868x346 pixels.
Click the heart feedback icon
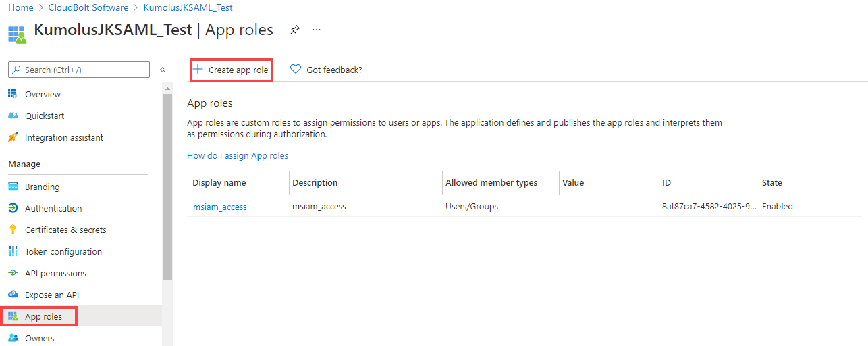pos(295,70)
